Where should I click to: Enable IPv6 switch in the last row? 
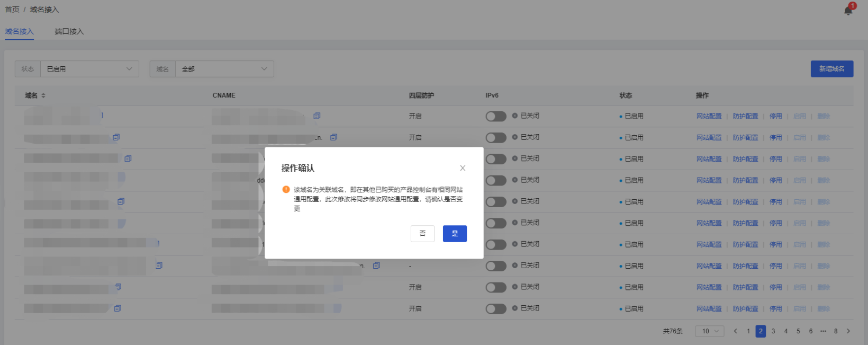(496, 308)
